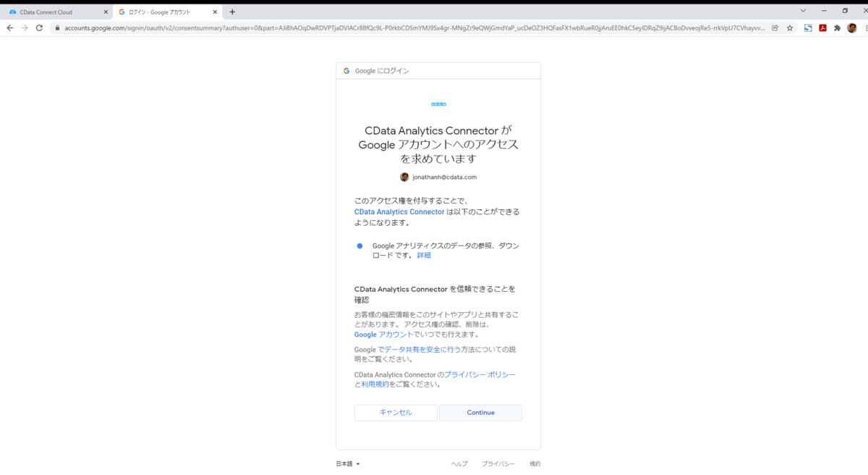Minimize the Chrome window
Image resolution: width=868 pixels, height=475 pixels.
824,11
